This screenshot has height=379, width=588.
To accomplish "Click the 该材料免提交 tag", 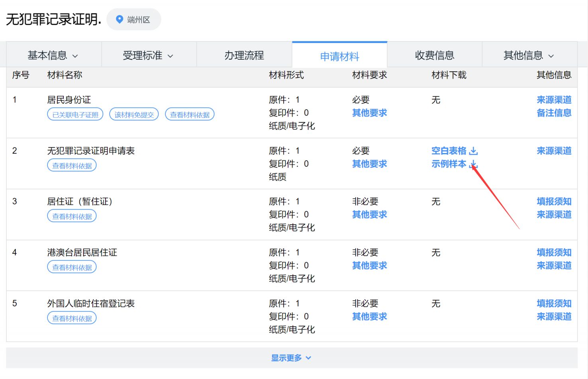I will pos(134,115).
